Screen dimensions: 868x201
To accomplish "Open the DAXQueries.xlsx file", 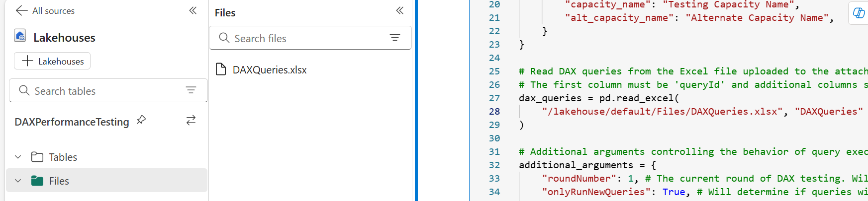I will (x=270, y=69).
